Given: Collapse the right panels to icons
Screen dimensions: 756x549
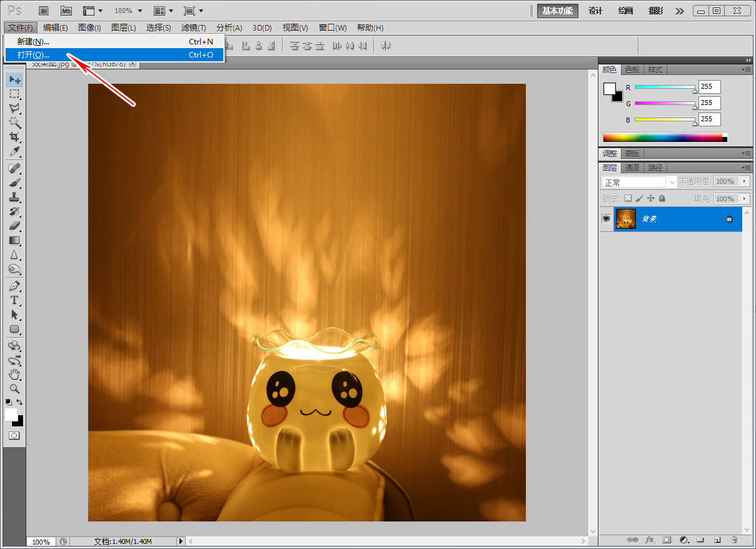Looking at the screenshot, I should [748, 60].
